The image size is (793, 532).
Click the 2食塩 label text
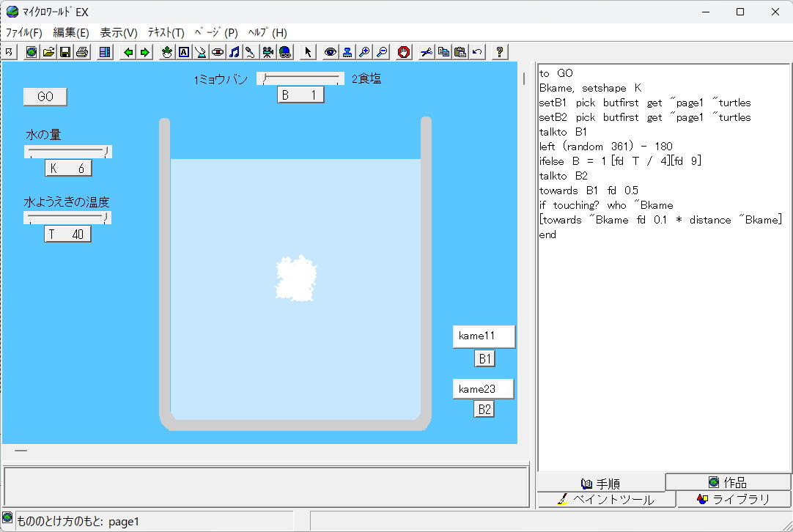pos(366,78)
